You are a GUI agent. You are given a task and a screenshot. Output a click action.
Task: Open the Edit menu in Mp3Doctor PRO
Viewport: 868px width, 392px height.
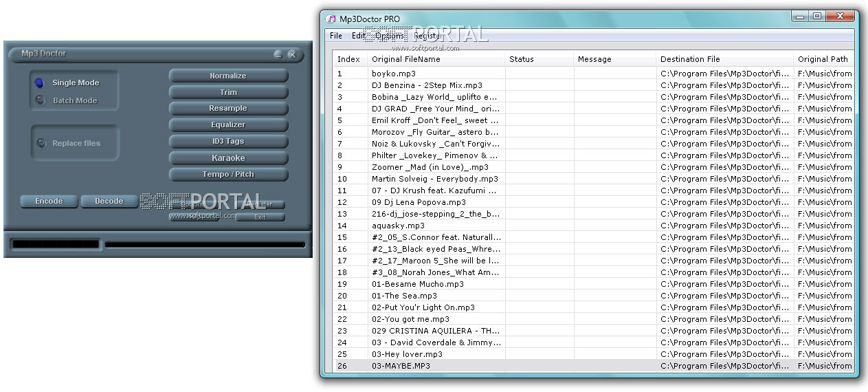359,36
